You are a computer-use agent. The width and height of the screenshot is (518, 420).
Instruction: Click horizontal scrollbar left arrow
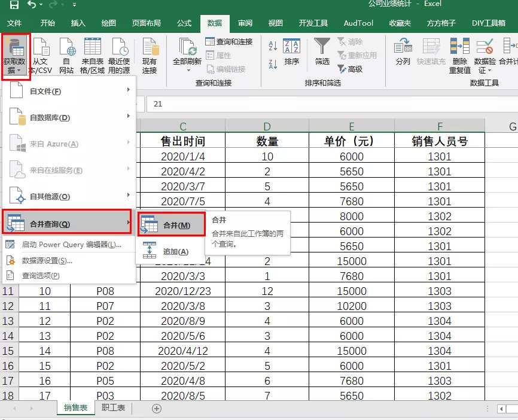(501, 409)
